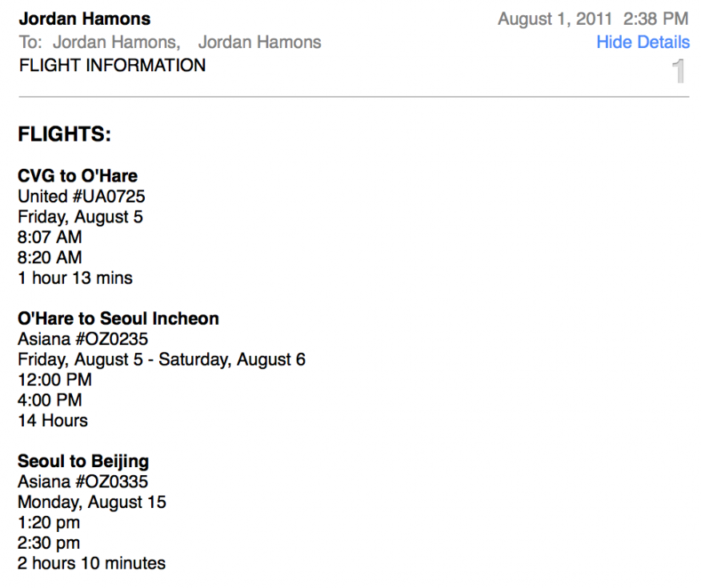The width and height of the screenshot is (701, 588).
Task: Click the FLIGHTS: heading
Action: point(64,134)
